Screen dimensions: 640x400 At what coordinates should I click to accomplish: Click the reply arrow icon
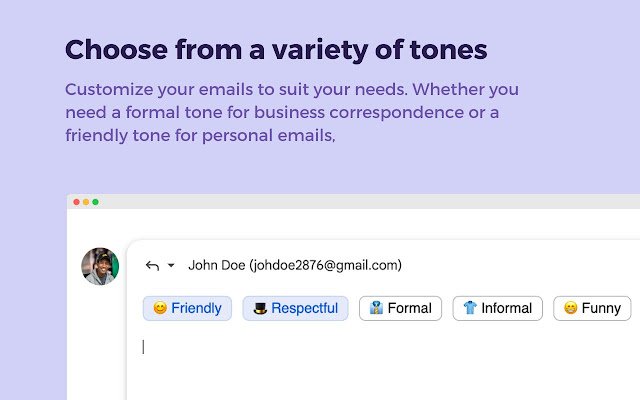[152, 265]
